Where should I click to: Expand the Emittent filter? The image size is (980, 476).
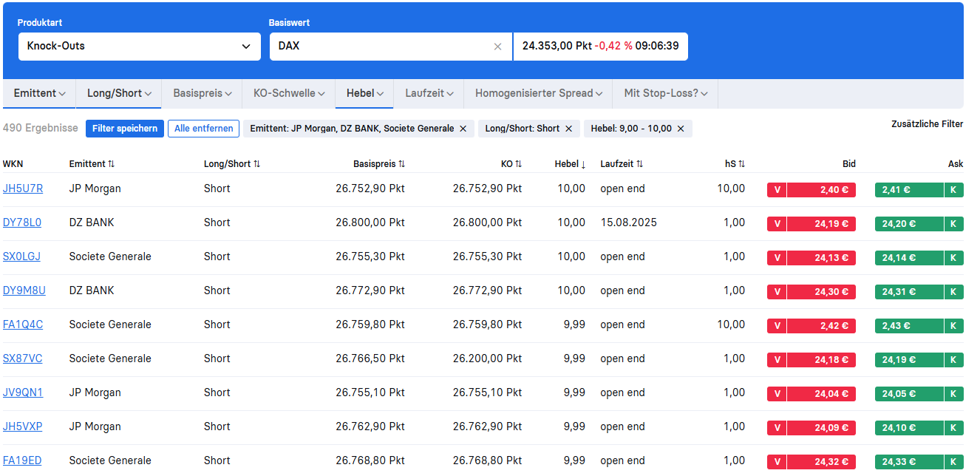(40, 93)
